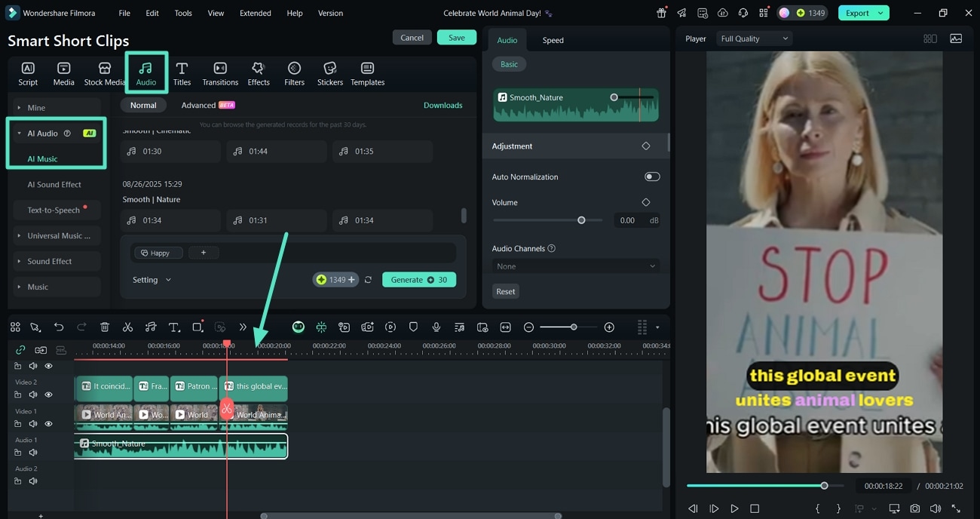Split clip with the scissors tool
Viewport: 980px width, 519px height.
[127, 327]
